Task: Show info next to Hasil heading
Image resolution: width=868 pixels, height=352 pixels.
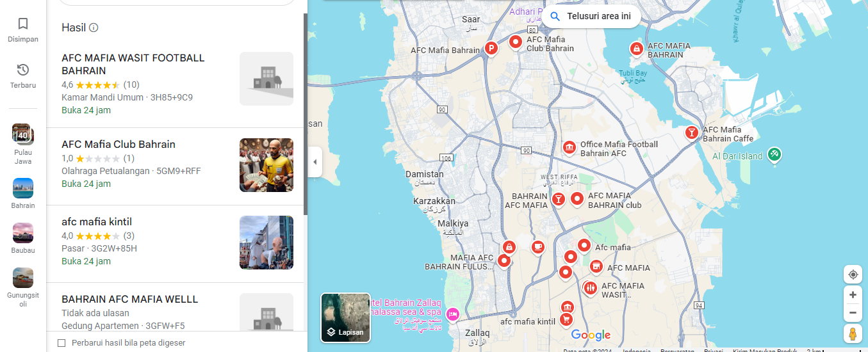Action: (94, 28)
